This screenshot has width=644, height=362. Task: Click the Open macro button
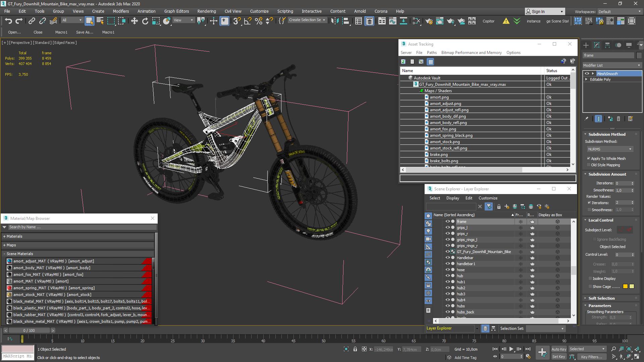[14, 32]
